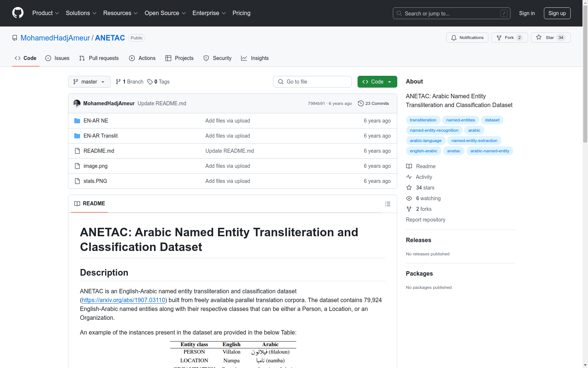Screen dimensions: 588x368
Task: Open commit hash 7984b91
Action: [316, 103]
